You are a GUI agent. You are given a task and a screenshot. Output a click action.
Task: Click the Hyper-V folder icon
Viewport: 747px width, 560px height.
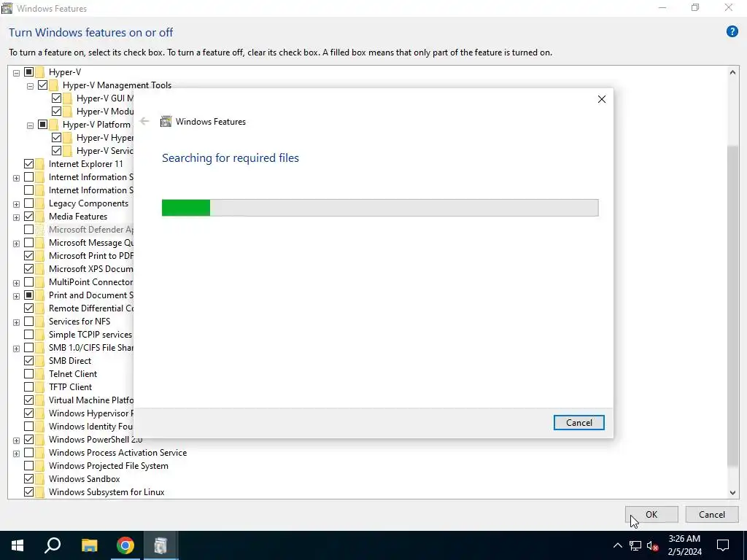click(40, 72)
